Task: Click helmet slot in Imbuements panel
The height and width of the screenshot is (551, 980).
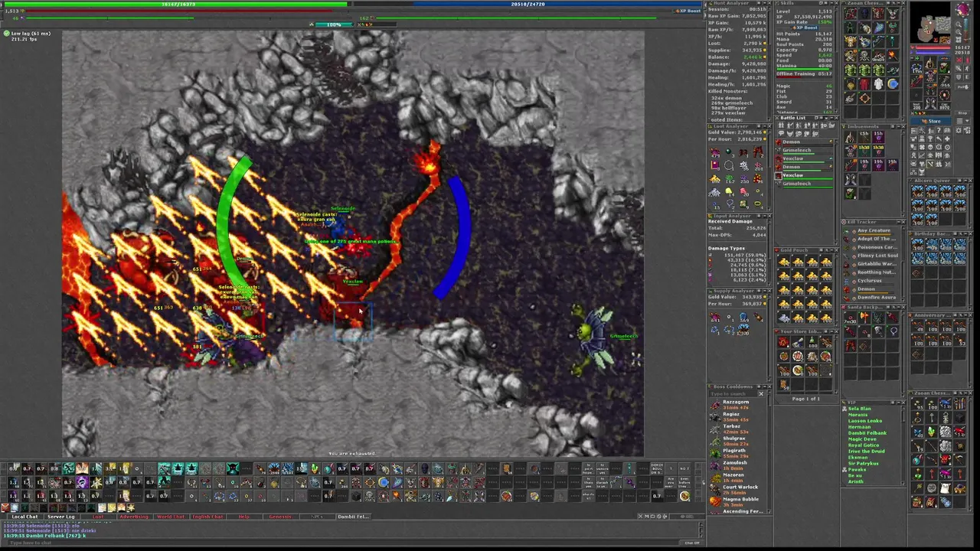Action: coord(850,137)
